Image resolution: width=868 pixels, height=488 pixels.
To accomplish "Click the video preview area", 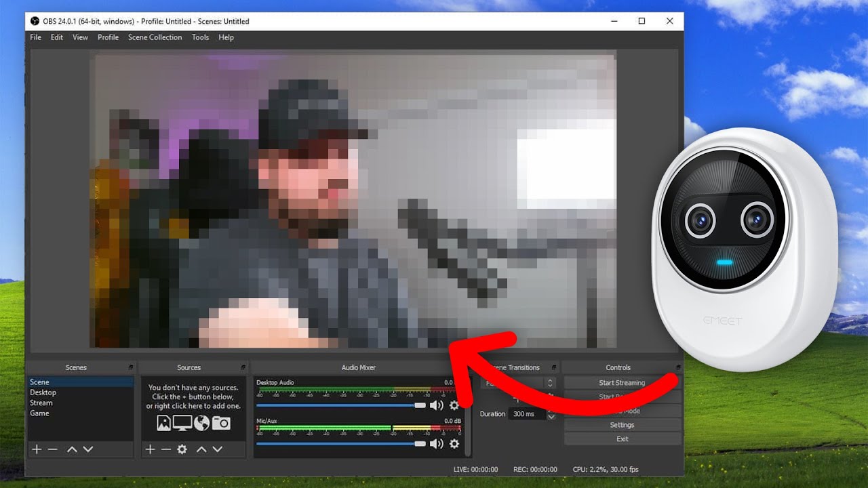I will tap(353, 200).
